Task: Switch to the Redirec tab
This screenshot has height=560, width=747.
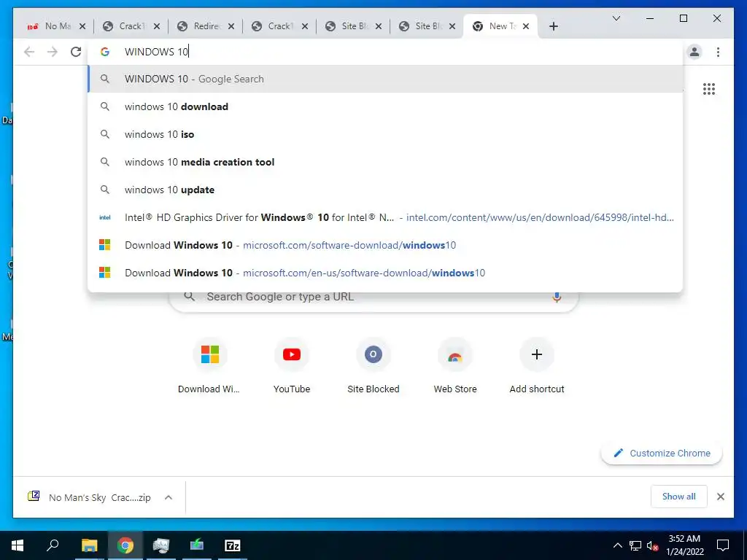Action: tap(206, 26)
